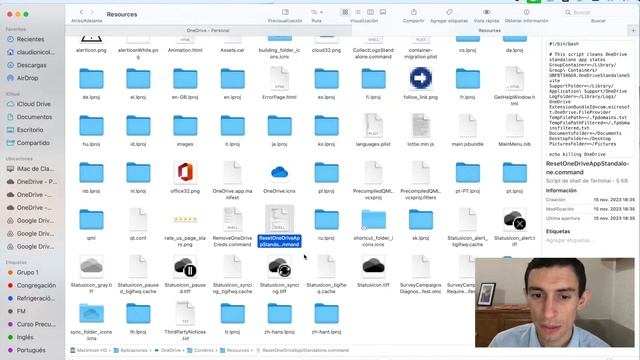Open the qml folder
Viewport: 640px width, 360px height.
pyautogui.click(x=91, y=220)
